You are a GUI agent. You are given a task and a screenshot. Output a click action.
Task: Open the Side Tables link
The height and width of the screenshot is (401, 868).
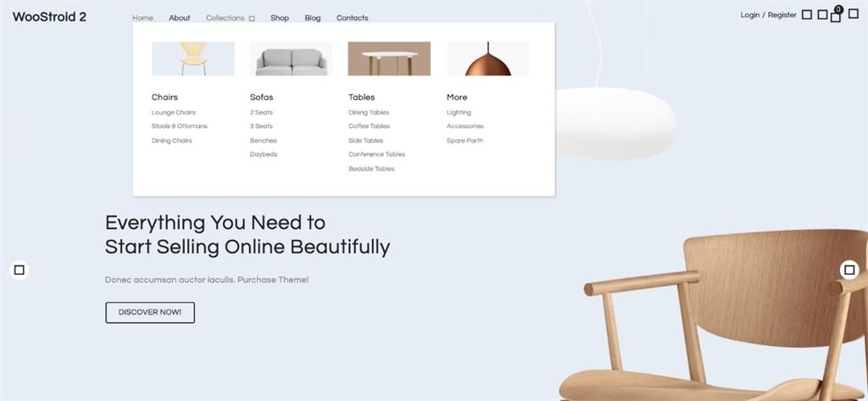click(x=366, y=141)
